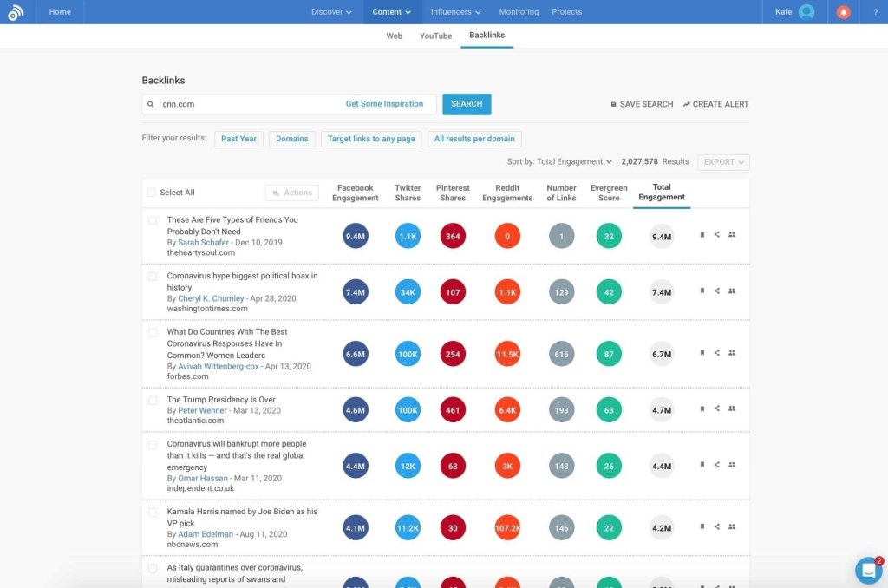Select the checkbox for the forbes.com article
The height and width of the screenshot is (588, 888).
pyautogui.click(x=153, y=332)
